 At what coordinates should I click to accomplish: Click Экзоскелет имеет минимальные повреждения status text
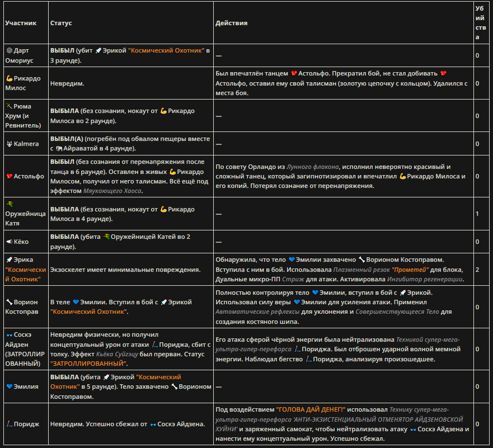(125, 270)
